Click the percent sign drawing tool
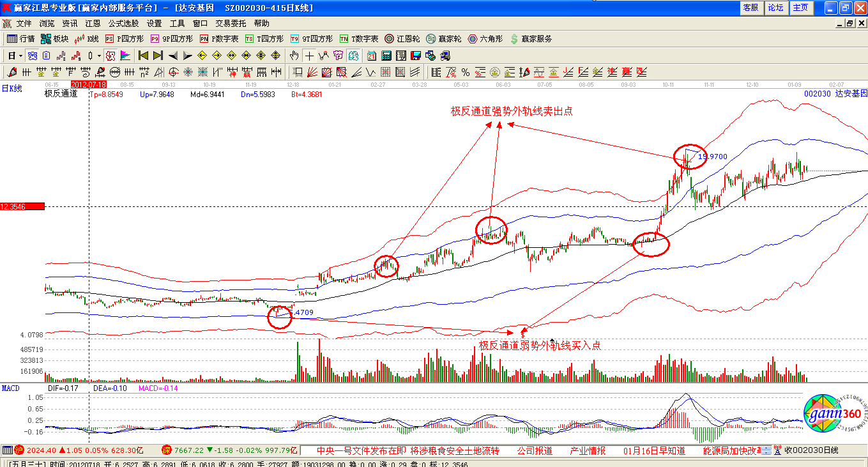 466,72
